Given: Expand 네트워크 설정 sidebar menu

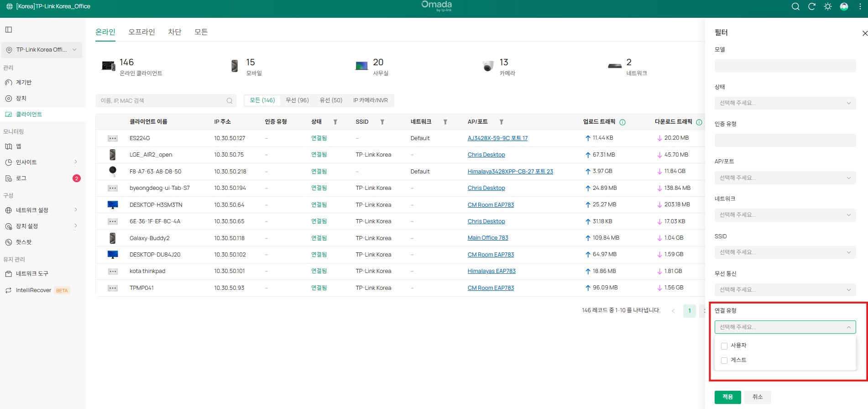Looking at the screenshot, I should click(x=41, y=210).
